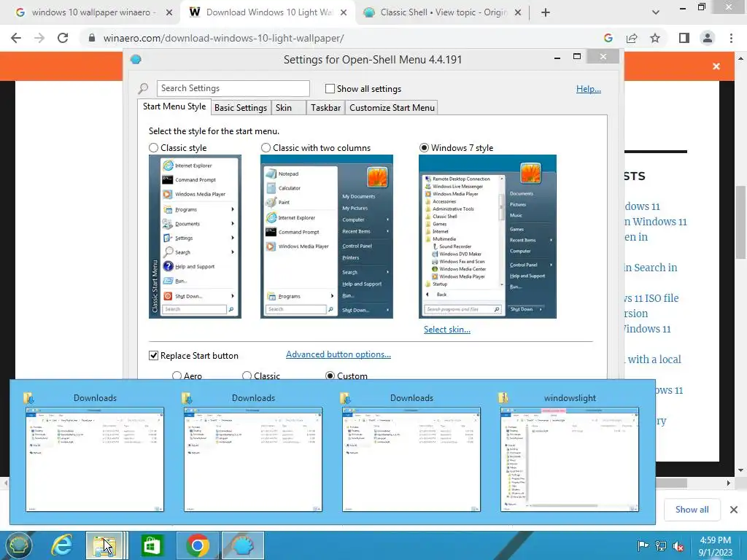Click Open-Shell dialog title bar shell icon
This screenshot has width=747, height=560.
coord(136,60)
